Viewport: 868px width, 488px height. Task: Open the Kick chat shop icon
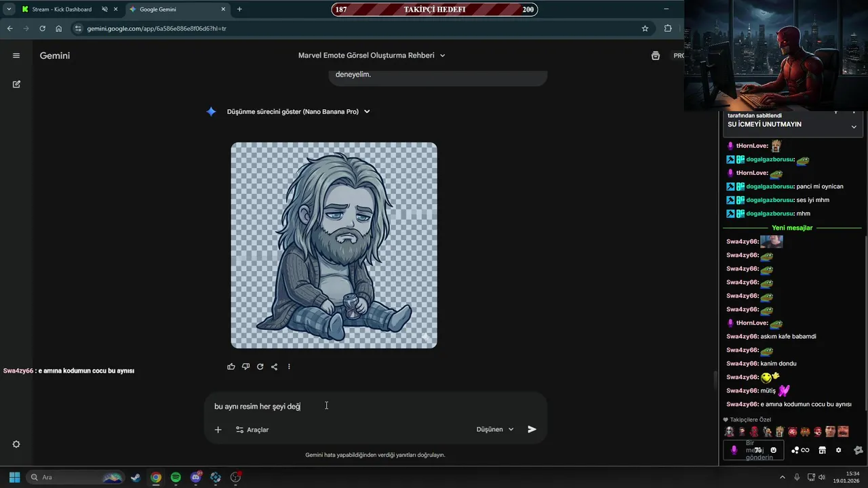pyautogui.click(x=822, y=450)
